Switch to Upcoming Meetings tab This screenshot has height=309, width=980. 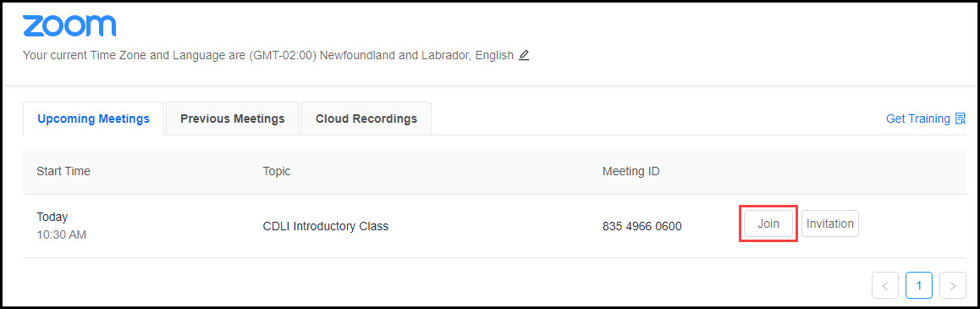click(x=94, y=119)
